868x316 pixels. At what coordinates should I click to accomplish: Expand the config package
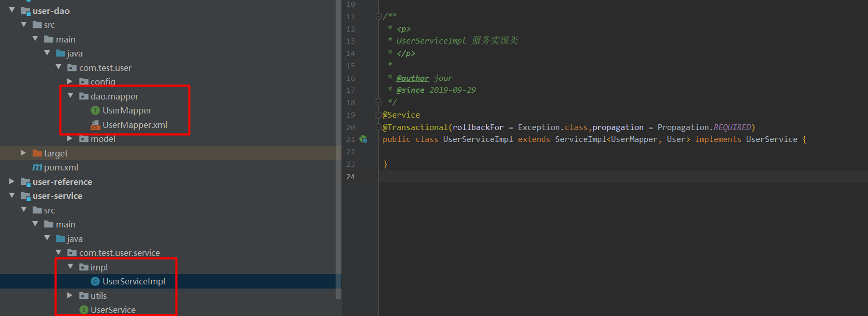pos(70,81)
